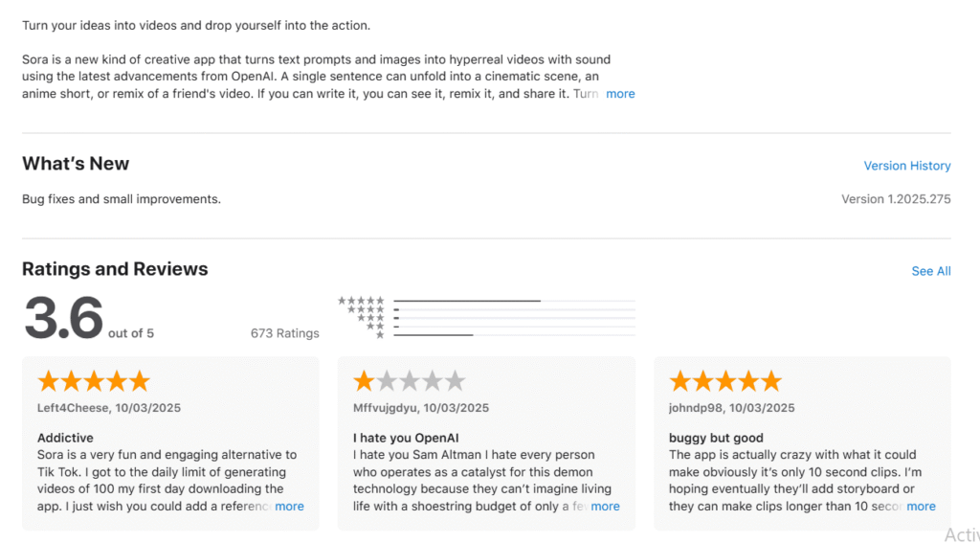Click the 673 Ratings count
980x543 pixels.
click(284, 333)
